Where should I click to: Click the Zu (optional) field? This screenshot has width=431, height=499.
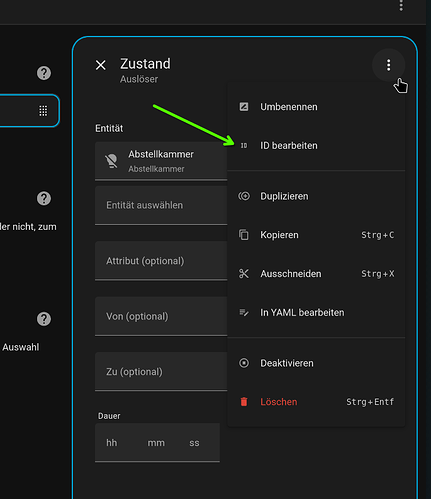161,372
